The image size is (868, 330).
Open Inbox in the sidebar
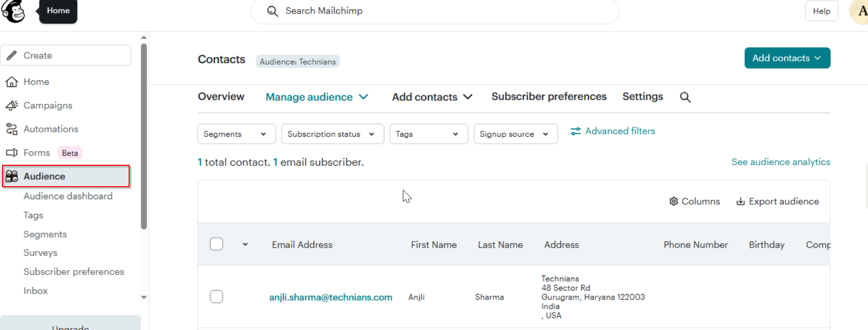point(35,291)
